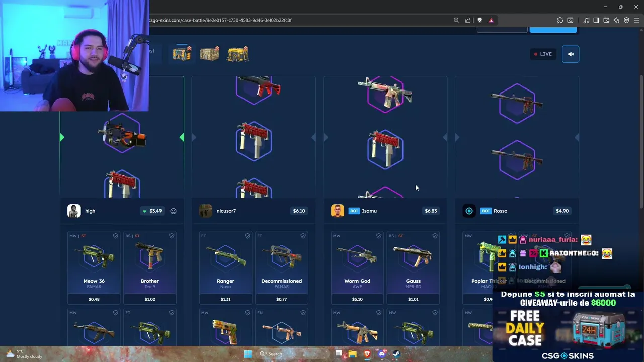Click the $0.48 price on Meow 36
This screenshot has width=644, height=362.
click(94, 299)
